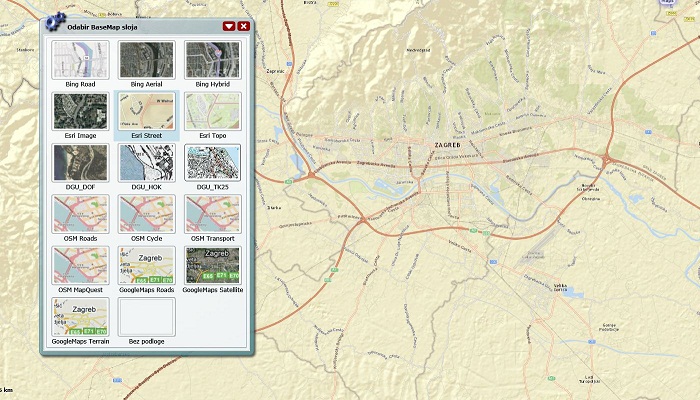Viewport: 700px width, 400px height.
Task: Choose the Bing Hybrid basemap thumbnail
Action: coord(212,61)
